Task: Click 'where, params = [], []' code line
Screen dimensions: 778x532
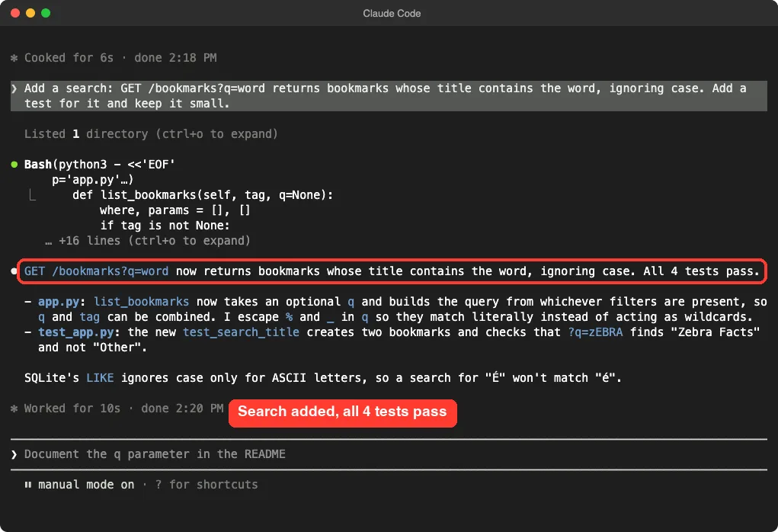Action: (175, 210)
